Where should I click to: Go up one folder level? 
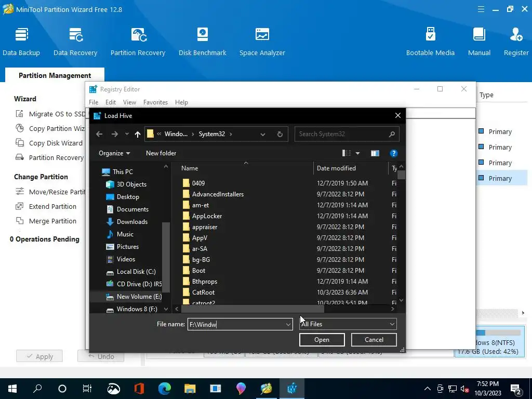click(137, 134)
